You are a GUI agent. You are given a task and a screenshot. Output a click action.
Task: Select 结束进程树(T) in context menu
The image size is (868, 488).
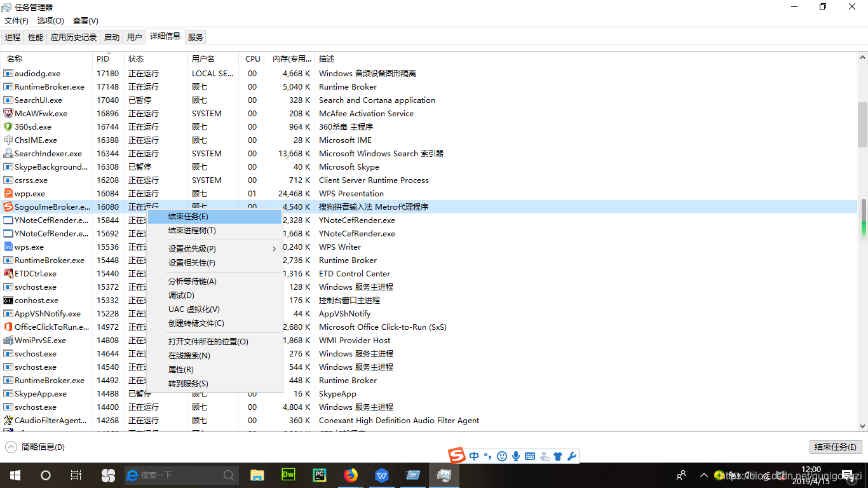pos(215,231)
